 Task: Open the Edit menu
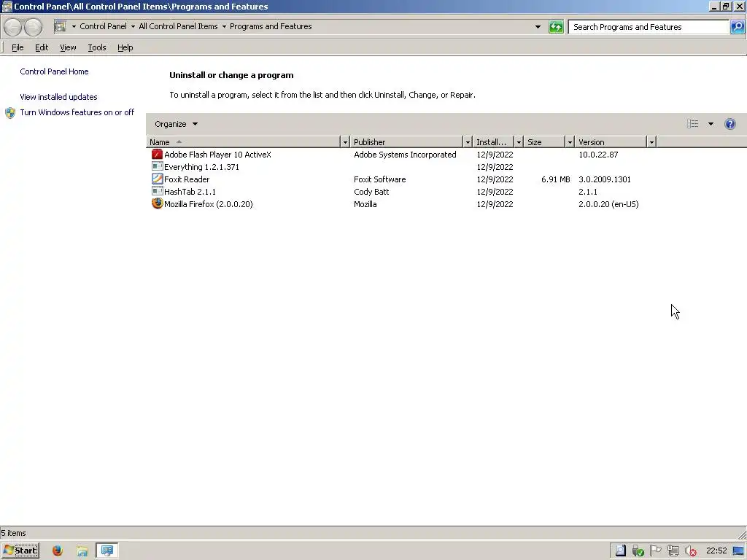click(x=42, y=47)
